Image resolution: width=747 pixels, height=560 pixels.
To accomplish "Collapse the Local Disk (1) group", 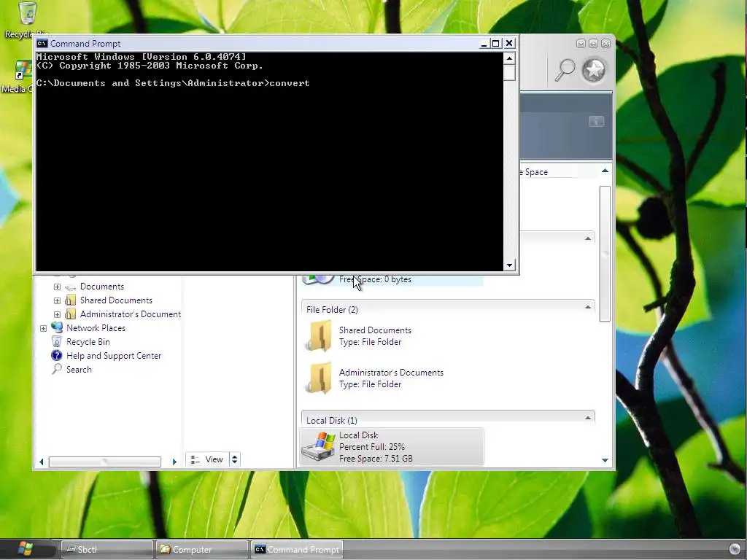I will click(x=588, y=418).
